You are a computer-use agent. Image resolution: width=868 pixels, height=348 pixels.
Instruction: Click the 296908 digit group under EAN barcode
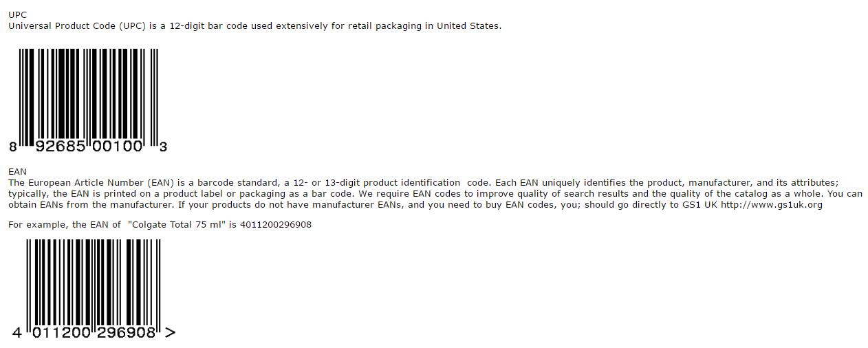126,333
